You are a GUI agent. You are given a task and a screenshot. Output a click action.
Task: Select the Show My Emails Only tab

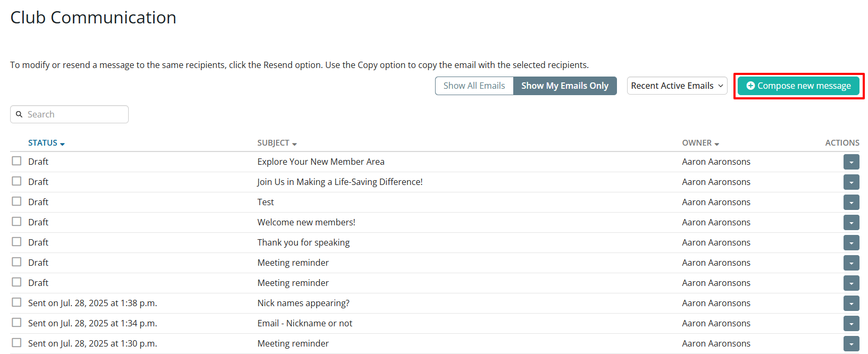coord(564,86)
